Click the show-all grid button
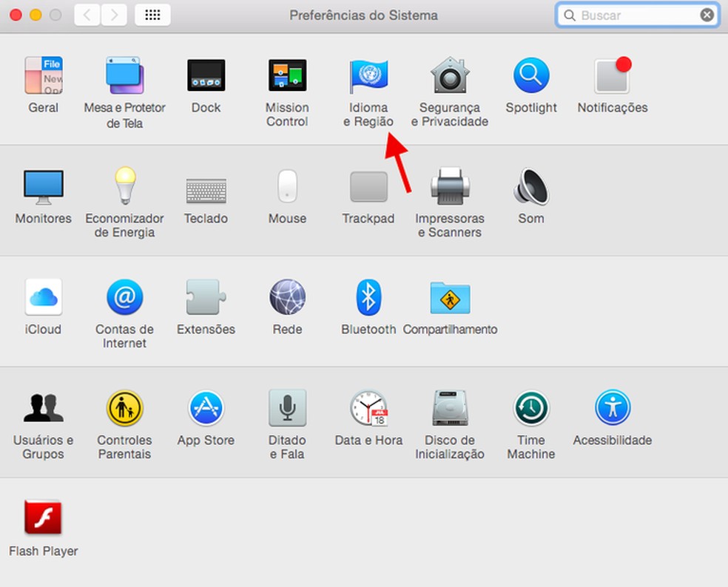Screen dimensions: 728x587 point(152,16)
